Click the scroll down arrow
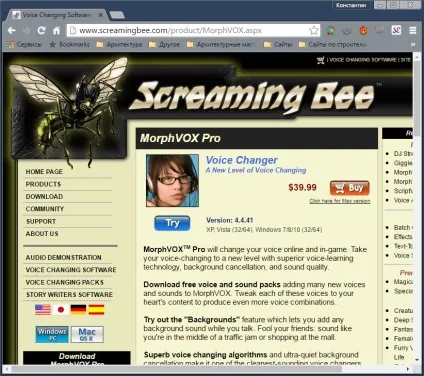Screen dimensions: 424x376 point(417,360)
